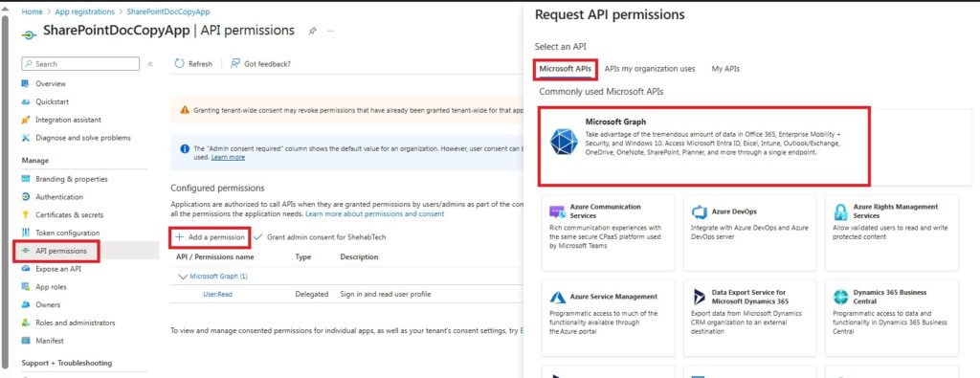Click the Description column header

point(359,256)
